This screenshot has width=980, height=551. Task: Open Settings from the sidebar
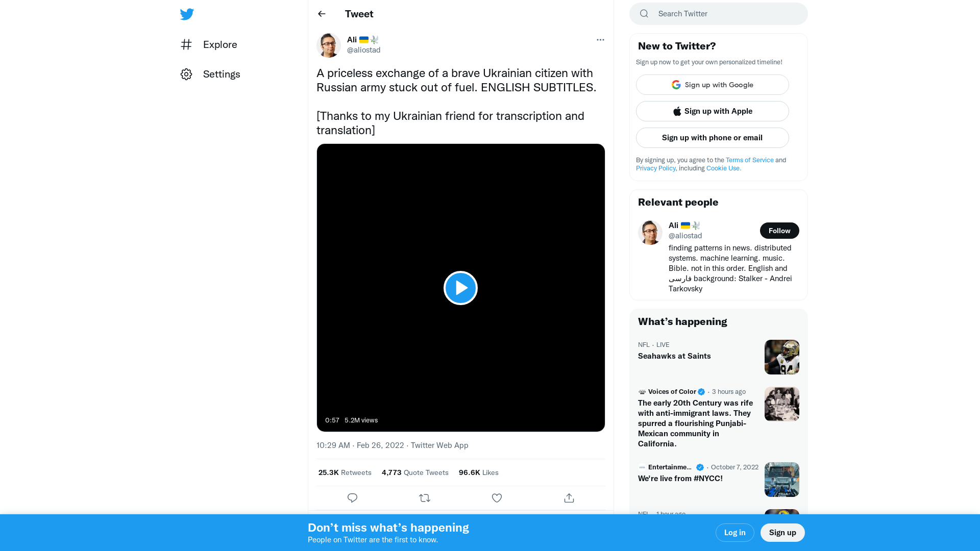pos(210,74)
